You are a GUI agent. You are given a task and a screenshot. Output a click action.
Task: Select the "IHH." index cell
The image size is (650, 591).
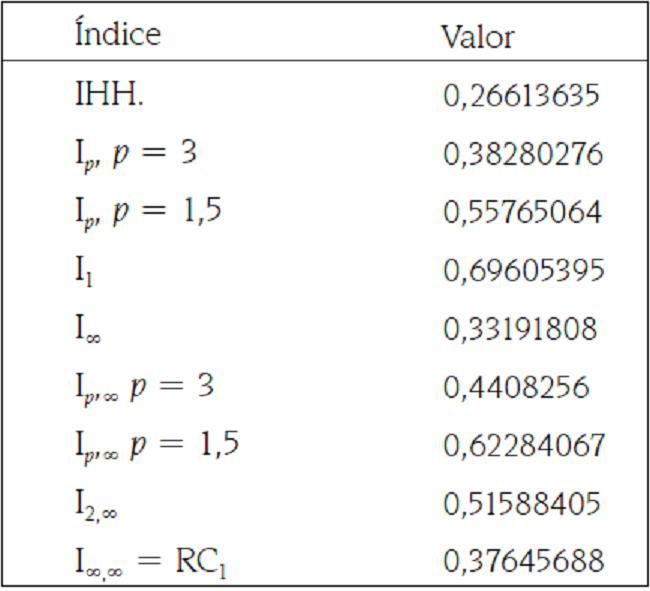click(107, 95)
